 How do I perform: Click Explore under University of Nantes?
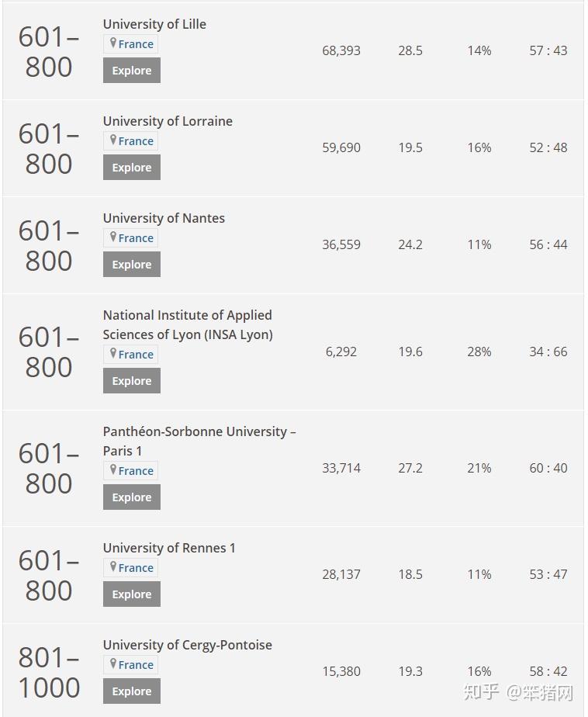[x=132, y=265]
